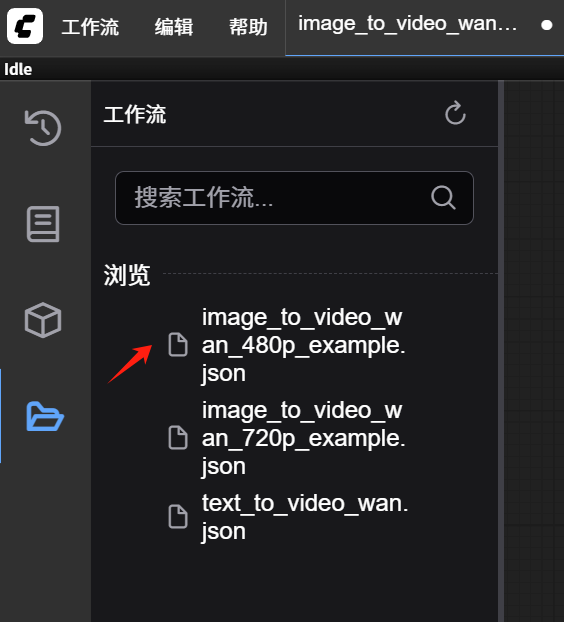This screenshot has width=564, height=622.
Task: Click the ComfyUI logo icon
Action: [25, 26]
